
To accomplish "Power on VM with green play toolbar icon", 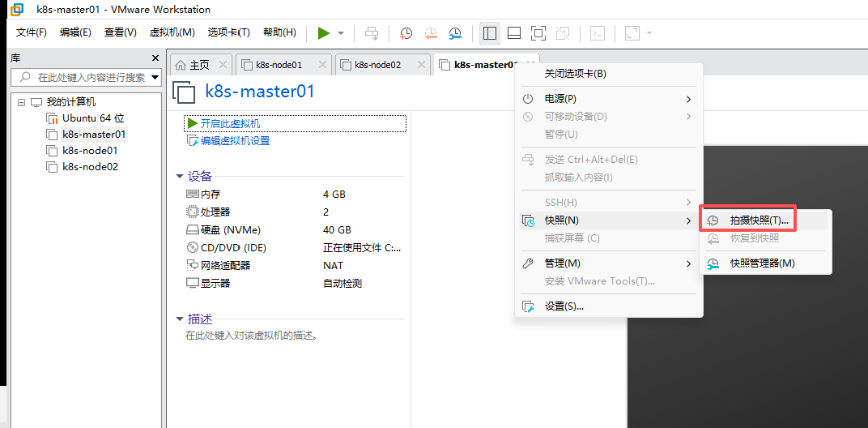I will (x=324, y=33).
